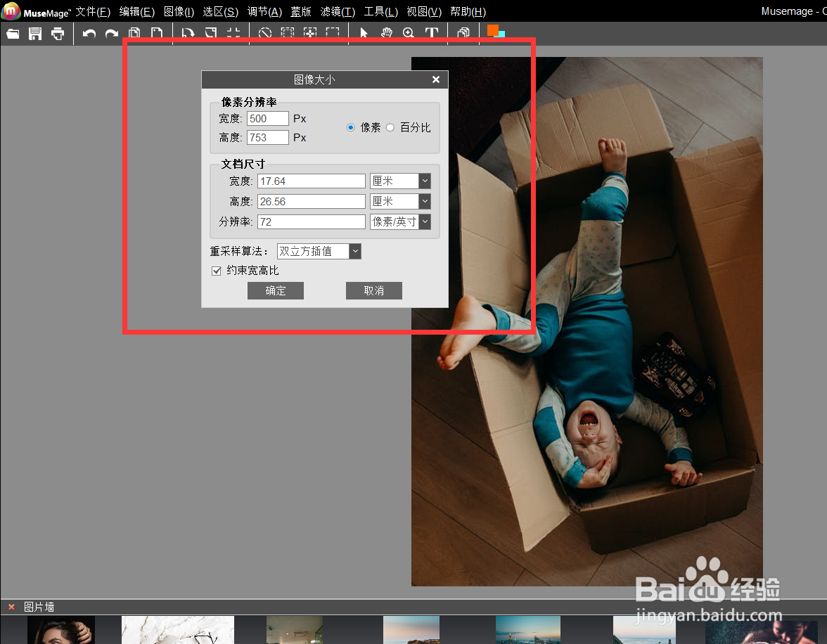Select the white marble thumbnail in 图片墙
The image size is (827, 644).
(x=178, y=630)
